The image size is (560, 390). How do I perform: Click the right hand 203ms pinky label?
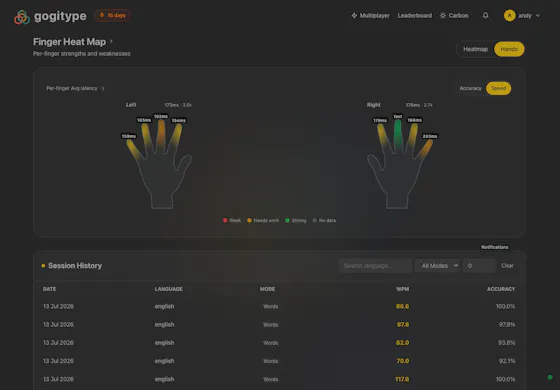(430, 136)
